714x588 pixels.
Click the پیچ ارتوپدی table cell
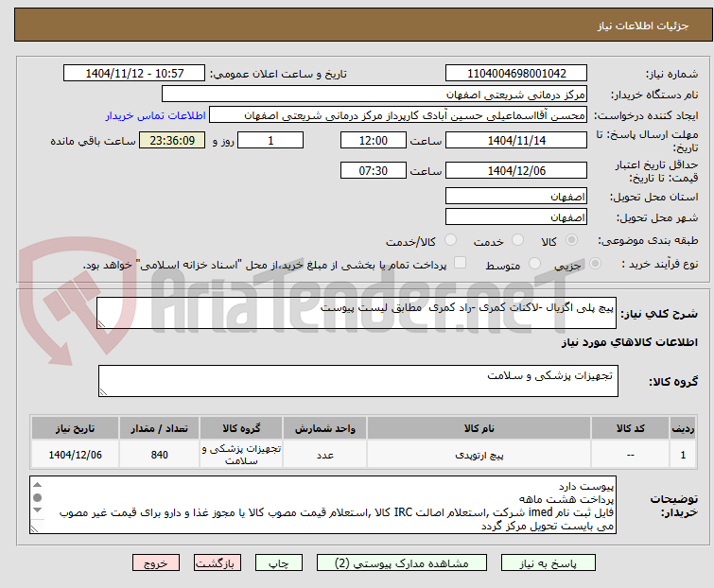479,454
